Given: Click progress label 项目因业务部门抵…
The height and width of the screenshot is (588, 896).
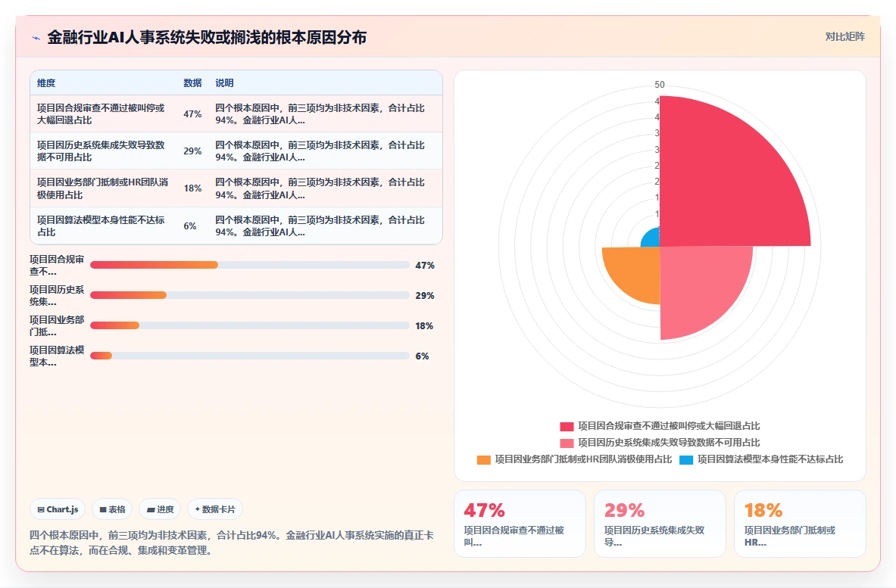Looking at the screenshot, I should pyautogui.click(x=57, y=325).
